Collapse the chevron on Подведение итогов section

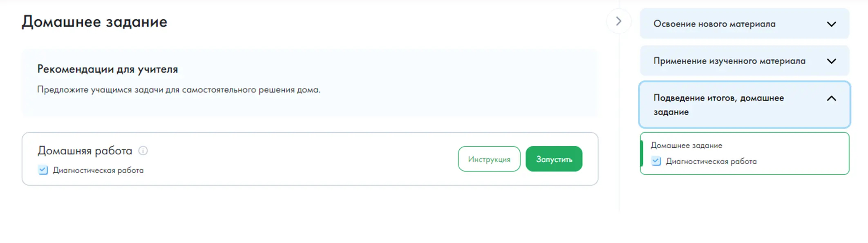(831, 98)
